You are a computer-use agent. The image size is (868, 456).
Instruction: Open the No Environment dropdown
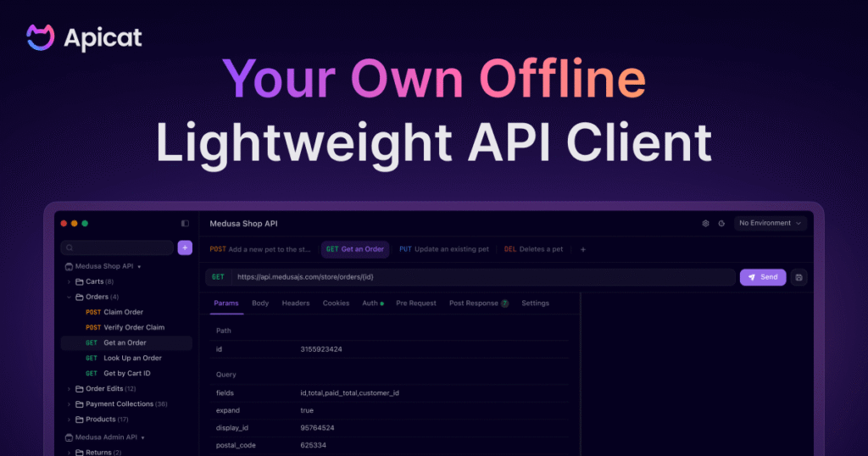[x=771, y=224]
